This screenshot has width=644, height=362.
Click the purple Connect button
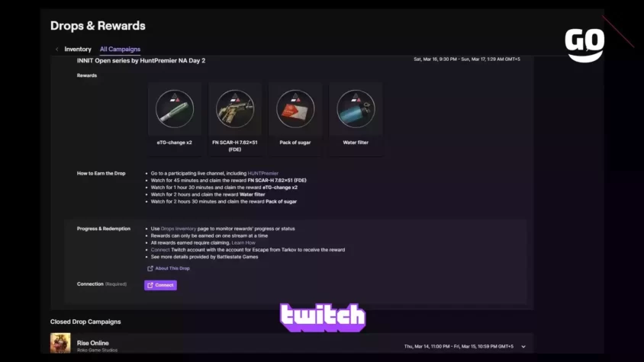160,285
